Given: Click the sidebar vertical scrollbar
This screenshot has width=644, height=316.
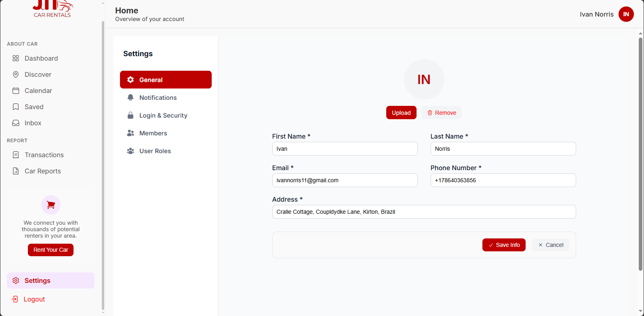Looking at the screenshot, I should [x=103, y=166].
